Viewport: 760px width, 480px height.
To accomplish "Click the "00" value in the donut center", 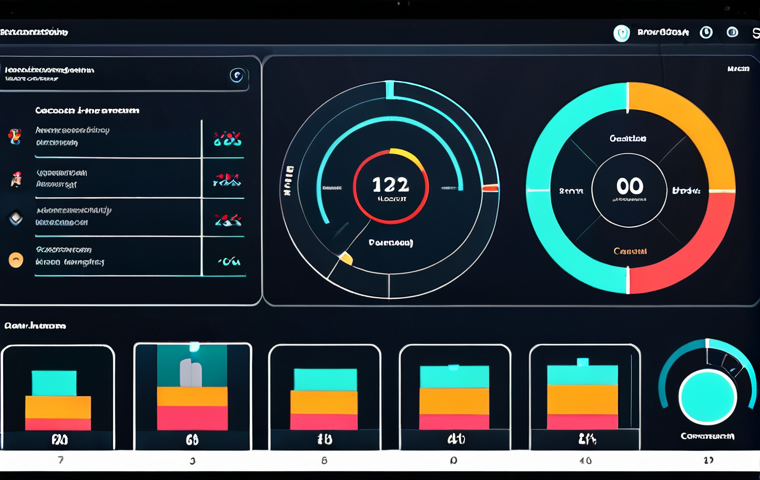I will coord(630,186).
